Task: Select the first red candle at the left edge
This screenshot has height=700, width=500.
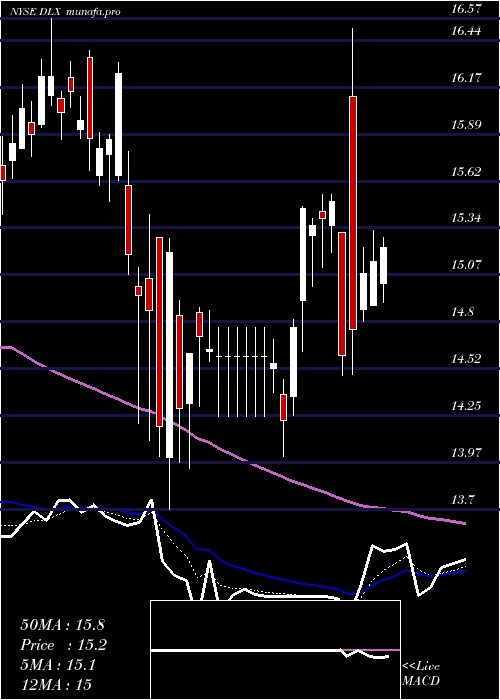Action: click(x=3, y=173)
